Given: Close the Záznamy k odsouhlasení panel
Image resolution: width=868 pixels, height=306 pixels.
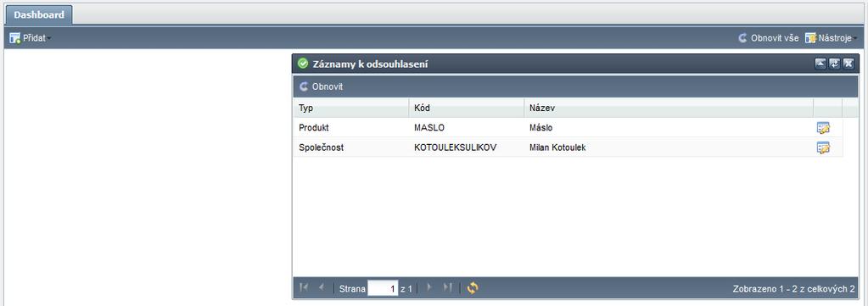Looking at the screenshot, I should [x=848, y=64].
